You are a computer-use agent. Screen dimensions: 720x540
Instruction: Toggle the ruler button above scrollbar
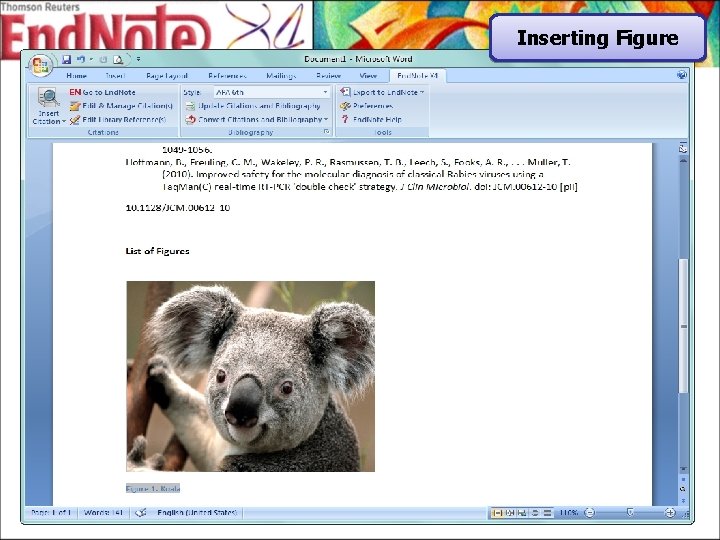pos(683,149)
